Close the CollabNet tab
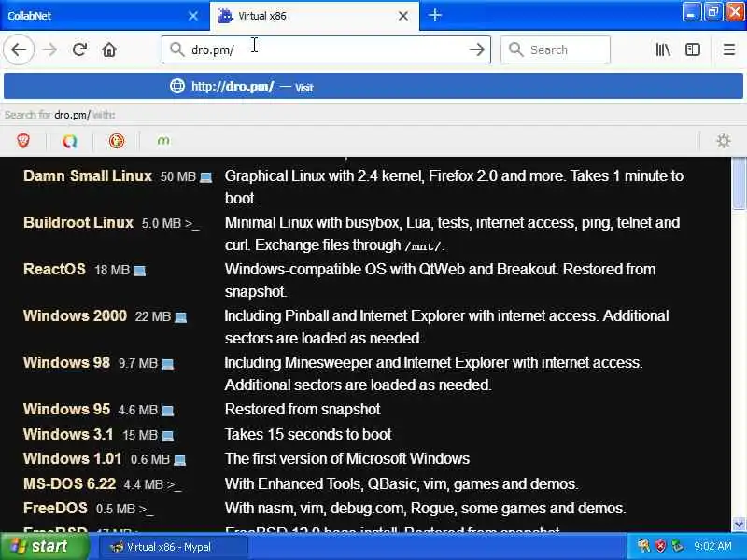The height and width of the screenshot is (560, 747). pos(193,16)
